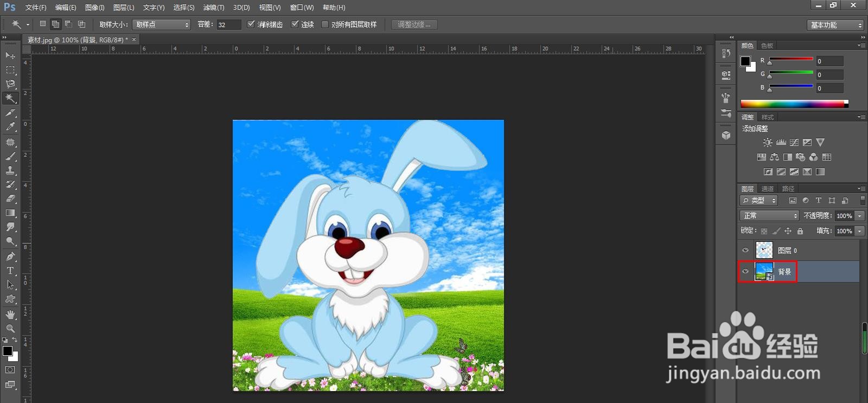
Task: Open the 取样点 sample size dropdown
Action: click(162, 24)
